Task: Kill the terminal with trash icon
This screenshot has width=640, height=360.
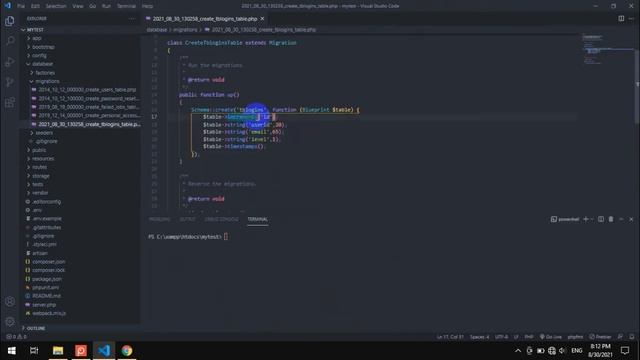Action: coord(611,219)
